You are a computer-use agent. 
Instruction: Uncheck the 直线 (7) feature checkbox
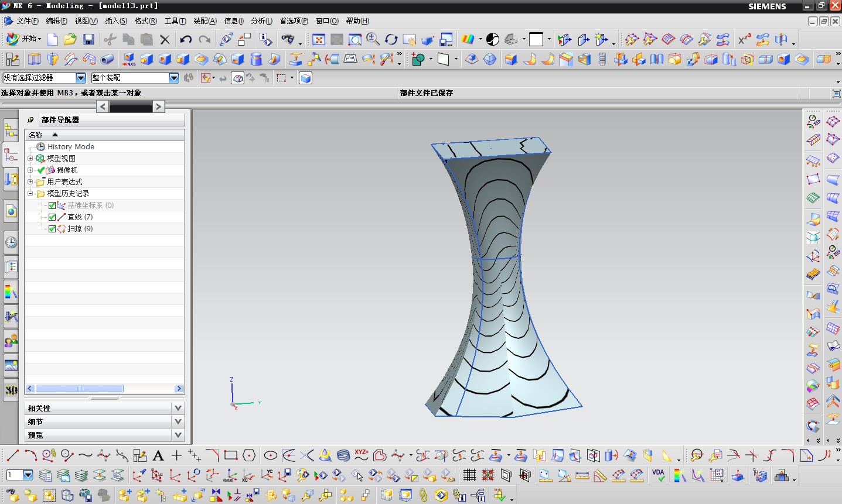[52, 217]
